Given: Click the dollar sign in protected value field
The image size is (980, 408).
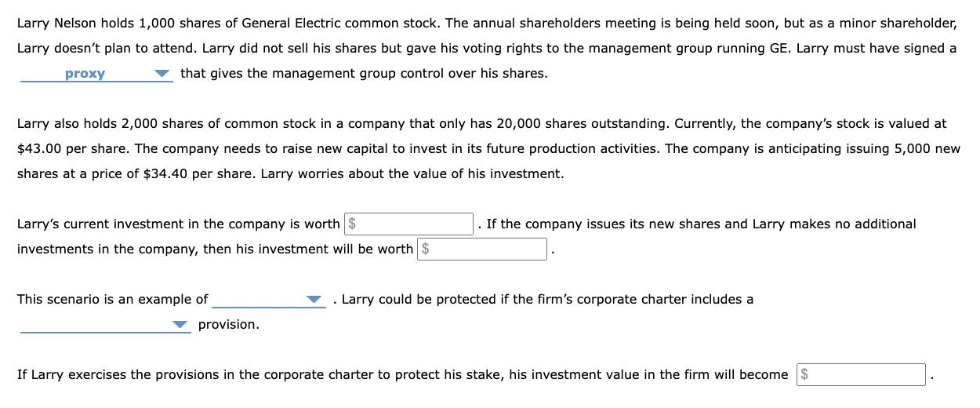Looking at the screenshot, I should point(804,375).
